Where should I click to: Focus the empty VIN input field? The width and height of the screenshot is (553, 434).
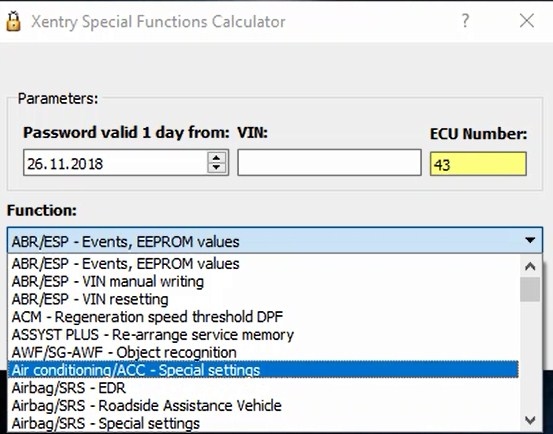[x=329, y=163]
